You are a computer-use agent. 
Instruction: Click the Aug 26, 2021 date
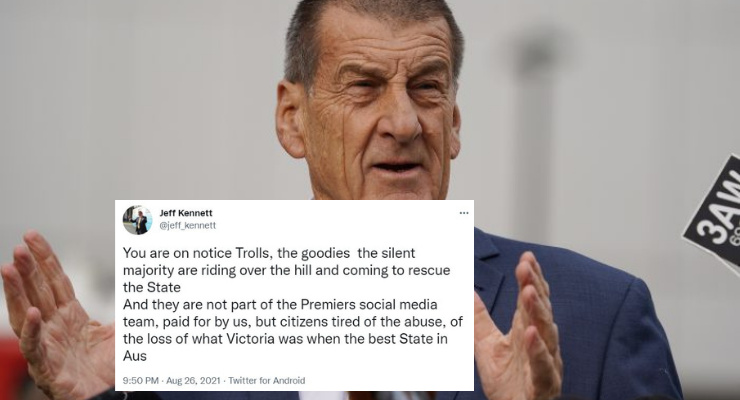(193, 381)
